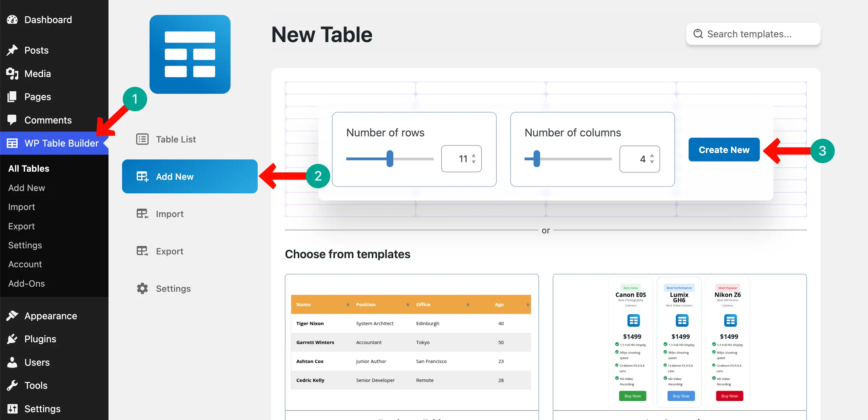Screen dimensions: 868x420
Task: Click the WP Table Builder sidebar icon
Action: tap(13, 143)
